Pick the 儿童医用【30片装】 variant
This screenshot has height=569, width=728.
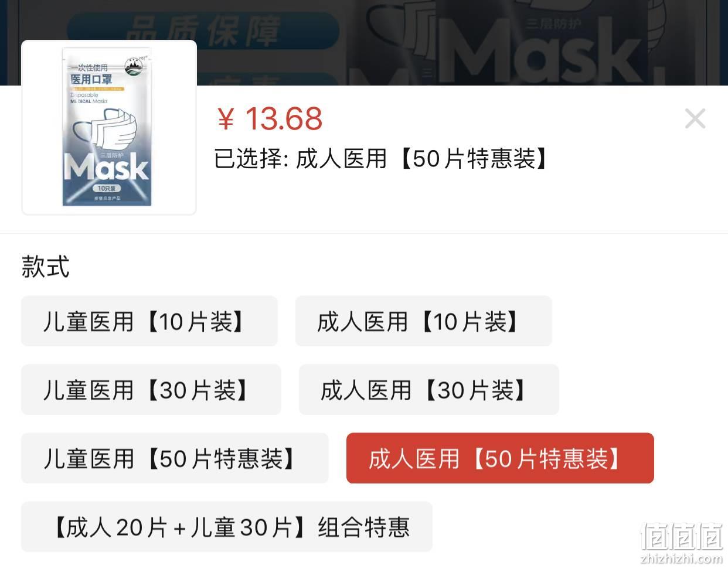click(151, 390)
